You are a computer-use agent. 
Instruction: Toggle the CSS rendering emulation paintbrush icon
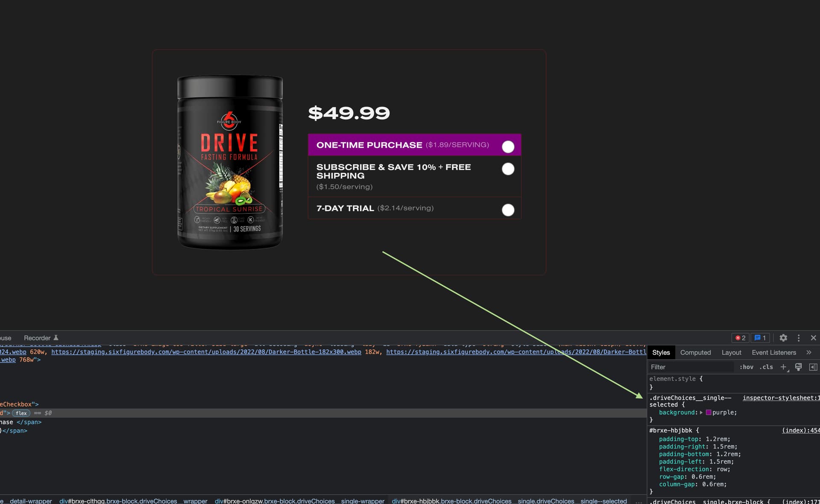click(798, 367)
